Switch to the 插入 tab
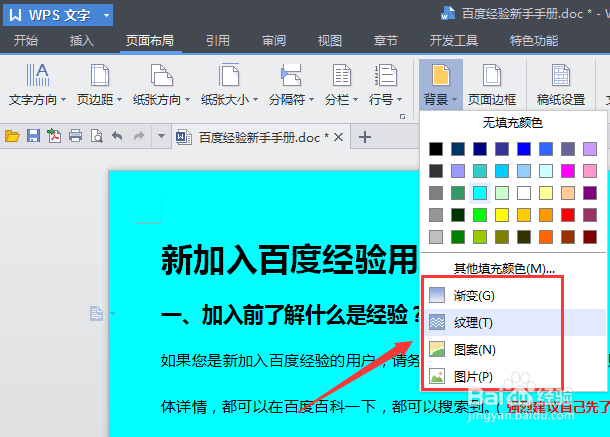 point(82,40)
